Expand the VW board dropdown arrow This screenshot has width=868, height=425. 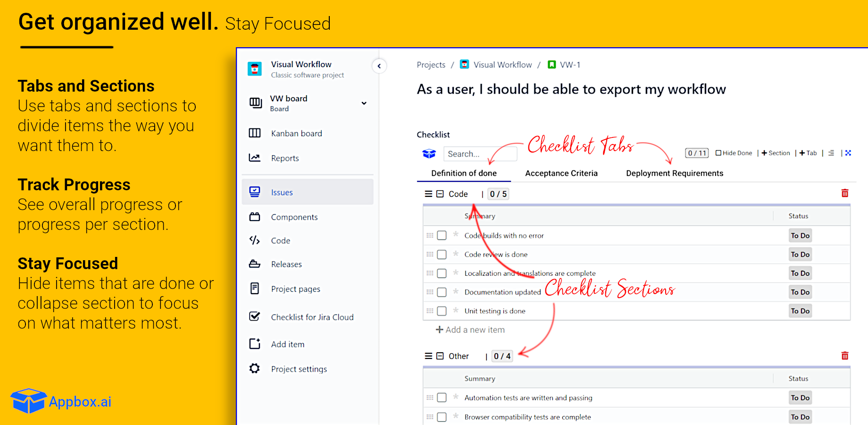coord(364,103)
